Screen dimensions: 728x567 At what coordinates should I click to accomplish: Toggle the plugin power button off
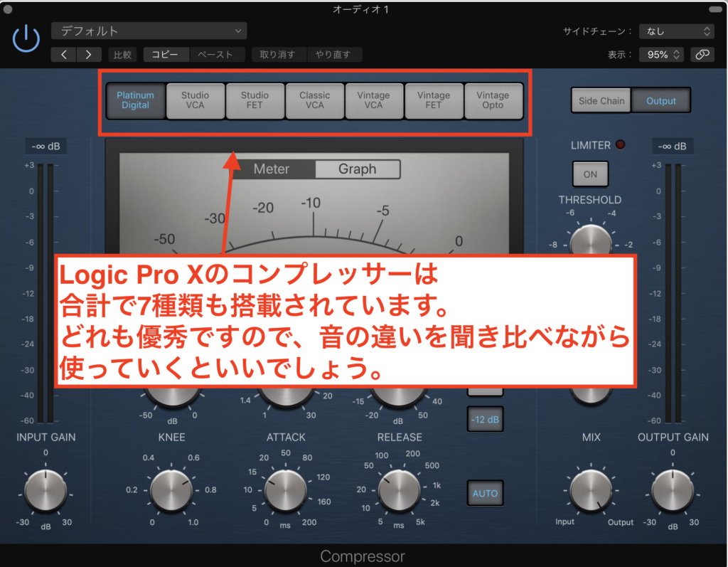coord(26,38)
